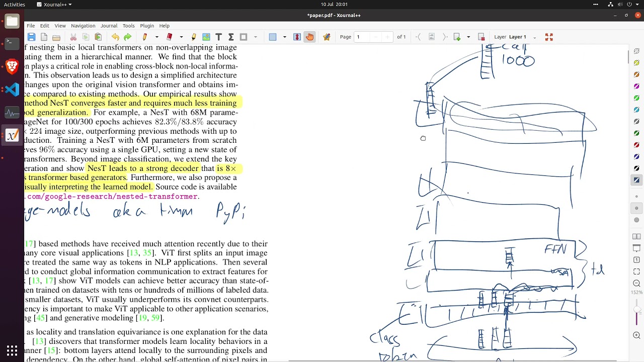Open the eraser options dropdown arrow

[181, 37]
